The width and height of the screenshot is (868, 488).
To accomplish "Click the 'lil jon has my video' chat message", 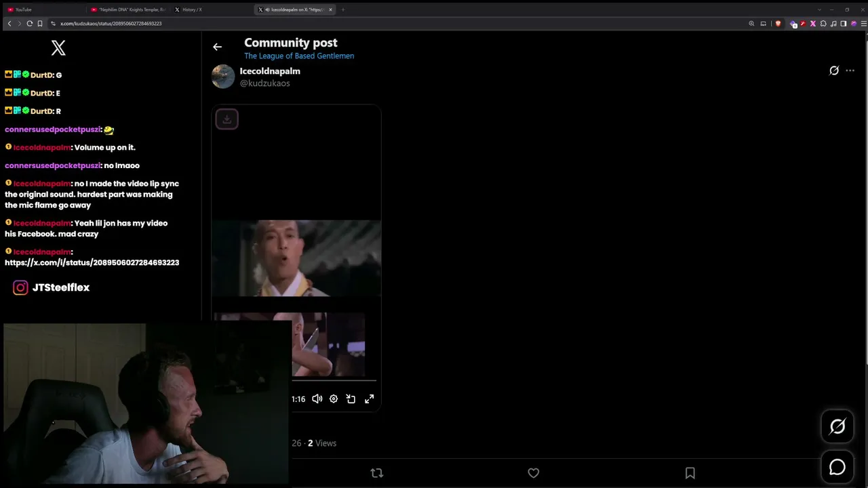I will pyautogui.click(x=86, y=228).
